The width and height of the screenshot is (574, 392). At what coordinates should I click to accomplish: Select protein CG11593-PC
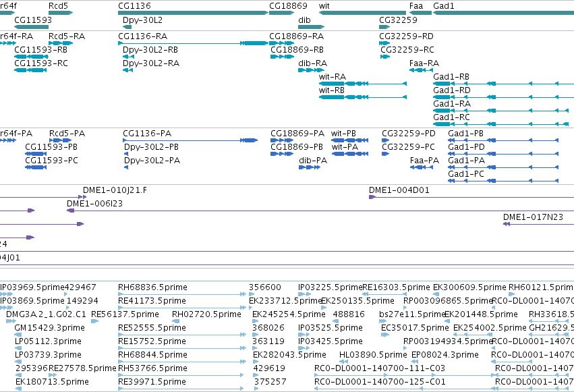(36, 167)
